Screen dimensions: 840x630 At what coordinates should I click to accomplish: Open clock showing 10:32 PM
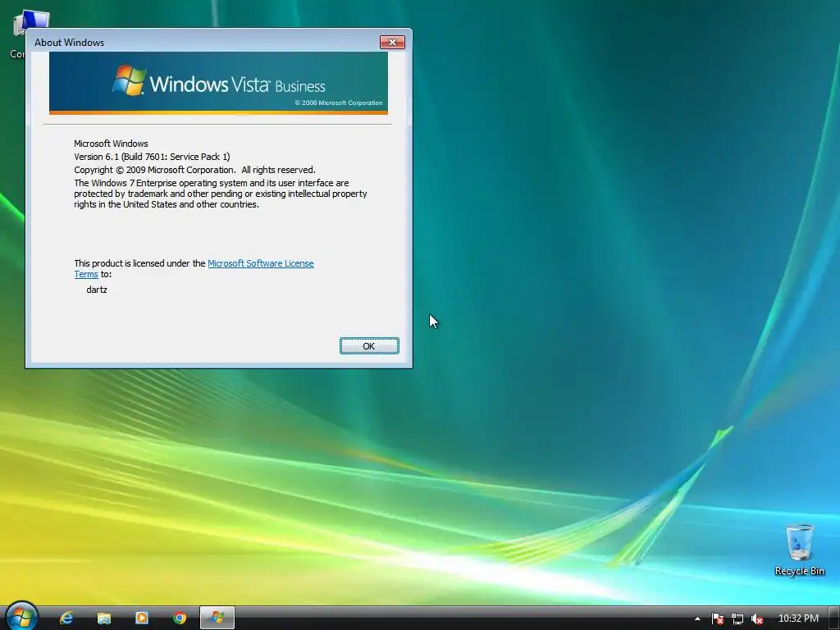click(798, 619)
